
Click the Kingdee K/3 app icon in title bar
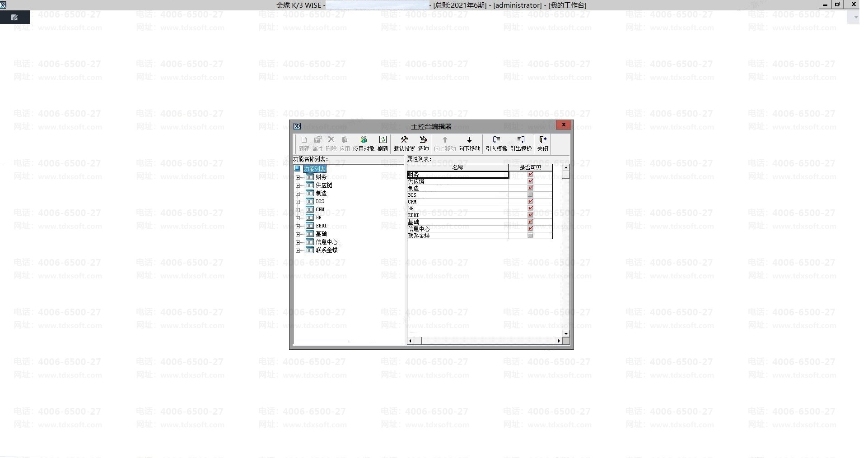[3, 5]
